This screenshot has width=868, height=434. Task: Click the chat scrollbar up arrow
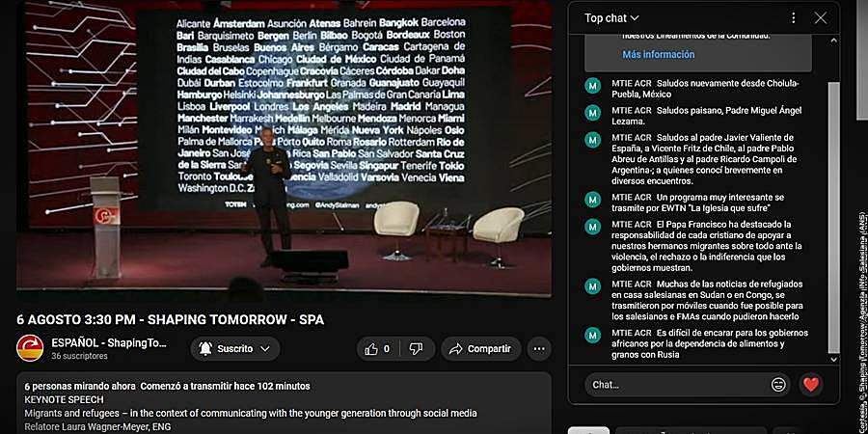click(834, 40)
